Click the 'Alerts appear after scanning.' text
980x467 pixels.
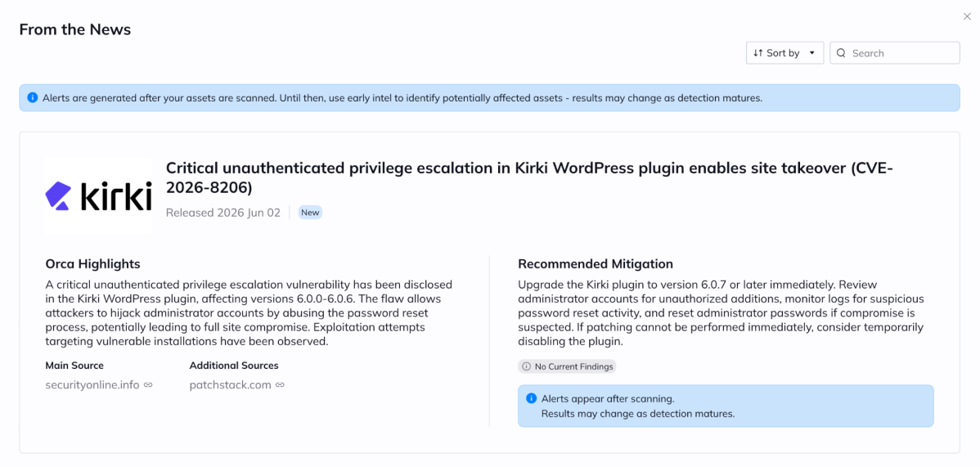(608, 398)
